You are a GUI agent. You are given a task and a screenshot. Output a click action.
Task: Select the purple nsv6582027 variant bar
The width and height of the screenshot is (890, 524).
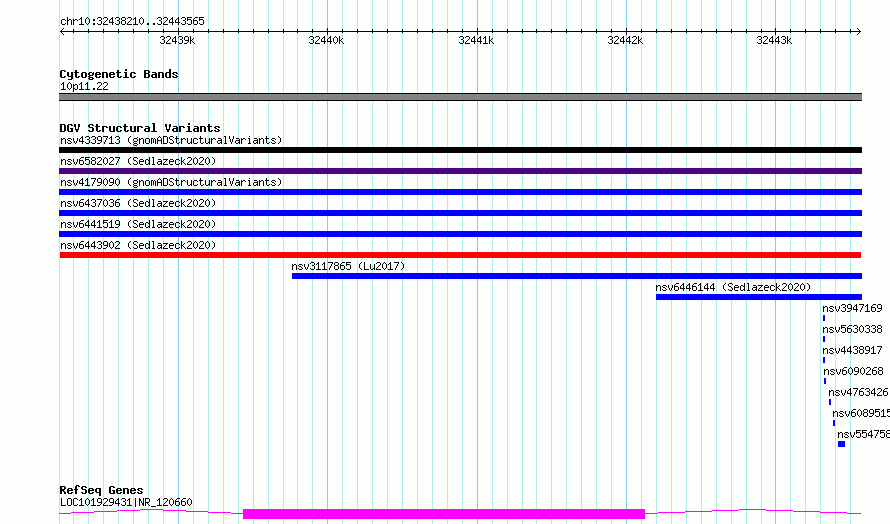(x=460, y=171)
